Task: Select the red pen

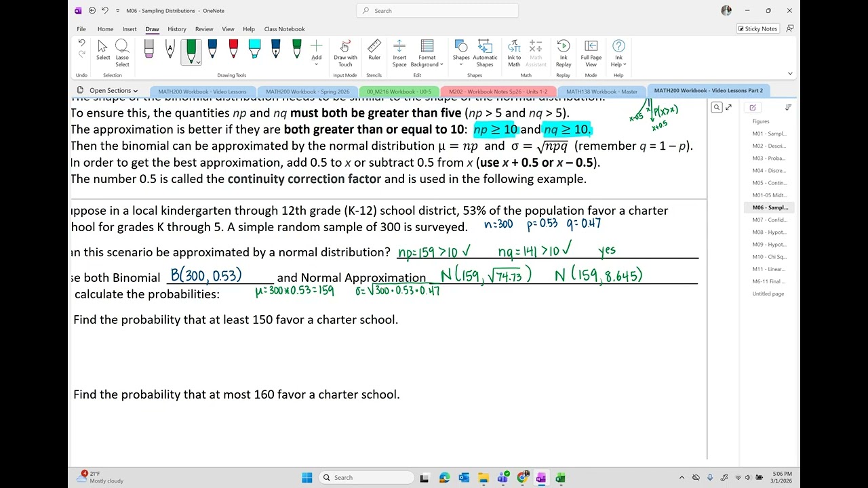Action: pos(233,49)
